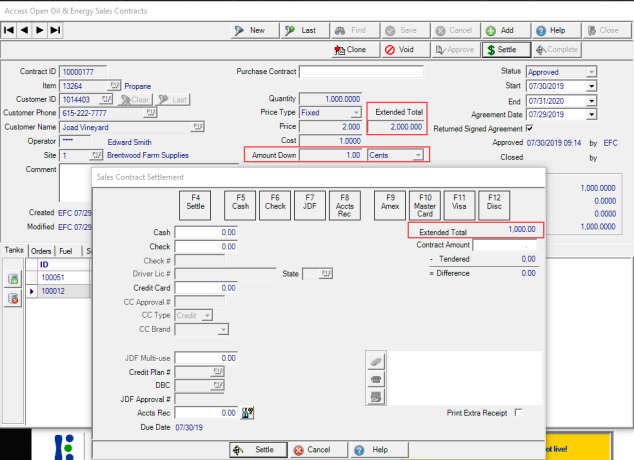Click the green Settle dollar toolbar button
Image resolution: width=634 pixels, height=460 pixels.
coord(502,49)
